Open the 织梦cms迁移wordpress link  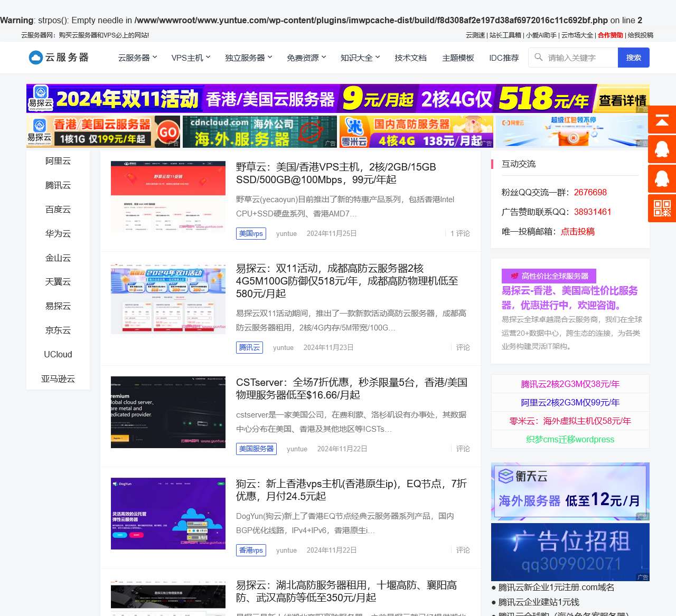click(570, 439)
